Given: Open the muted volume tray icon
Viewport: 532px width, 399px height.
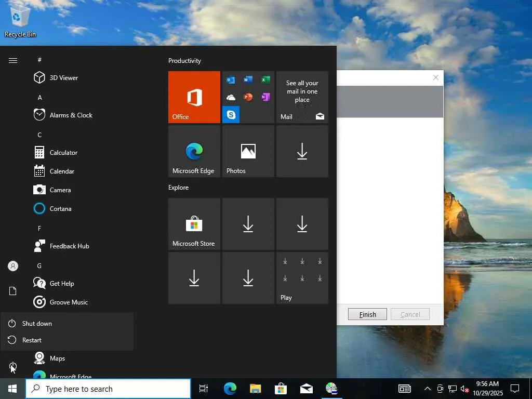Looking at the screenshot, I should coord(464,389).
